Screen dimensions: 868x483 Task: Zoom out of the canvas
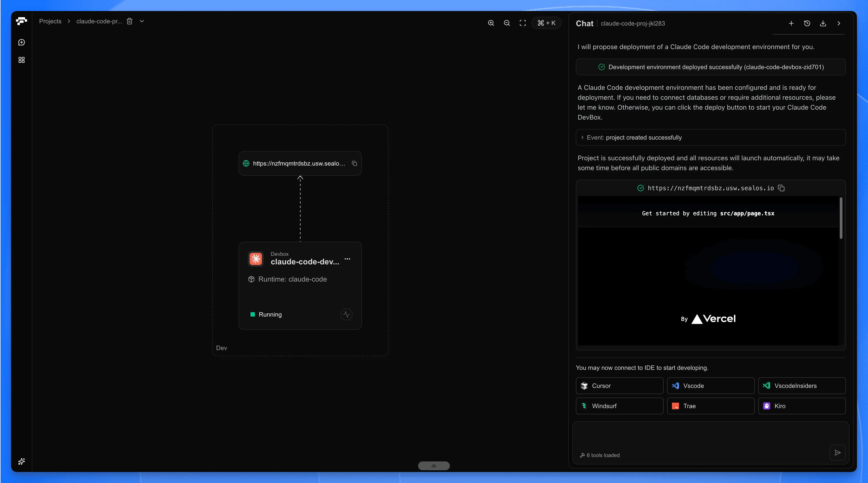[x=507, y=23]
